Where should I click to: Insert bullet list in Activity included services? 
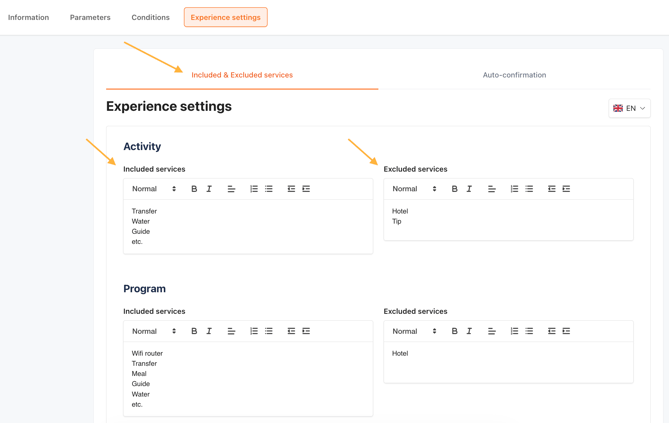(269, 189)
